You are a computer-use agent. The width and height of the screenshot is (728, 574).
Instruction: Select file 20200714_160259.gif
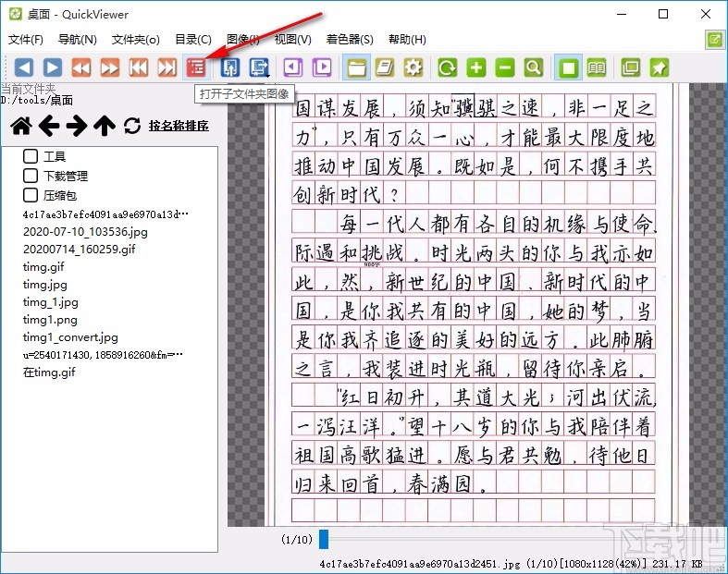[79, 250]
